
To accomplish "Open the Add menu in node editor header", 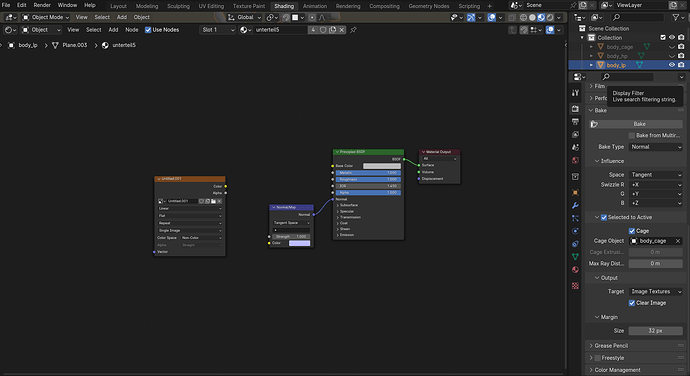I will (x=113, y=30).
